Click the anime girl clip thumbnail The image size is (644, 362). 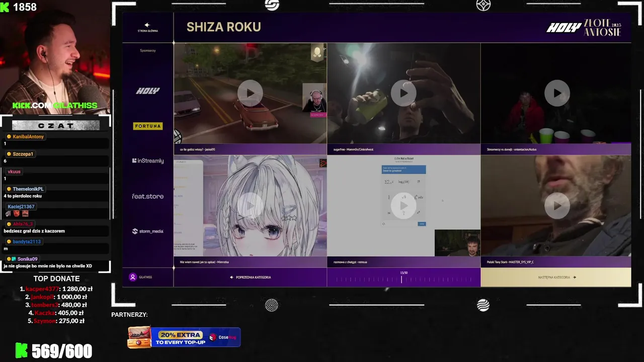coord(250,206)
